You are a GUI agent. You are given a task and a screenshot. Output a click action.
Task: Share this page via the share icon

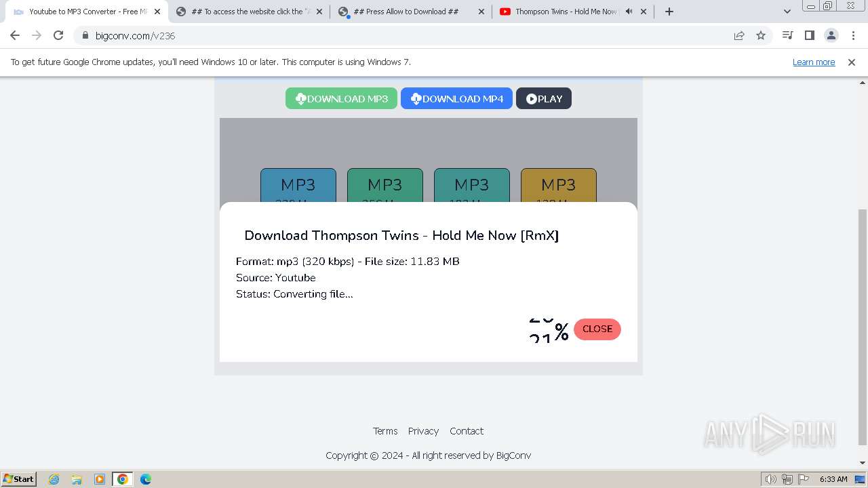(x=739, y=35)
